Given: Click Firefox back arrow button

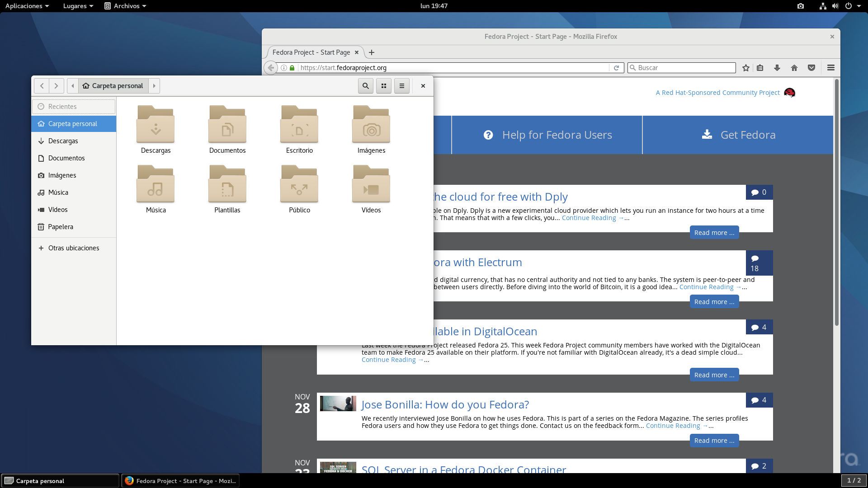Looking at the screenshot, I should (271, 68).
